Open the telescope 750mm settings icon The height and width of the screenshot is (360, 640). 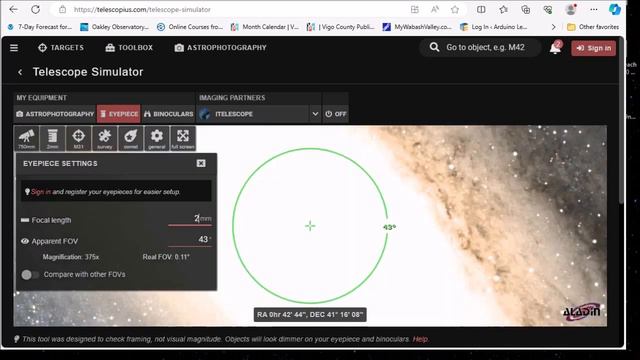click(x=27, y=138)
